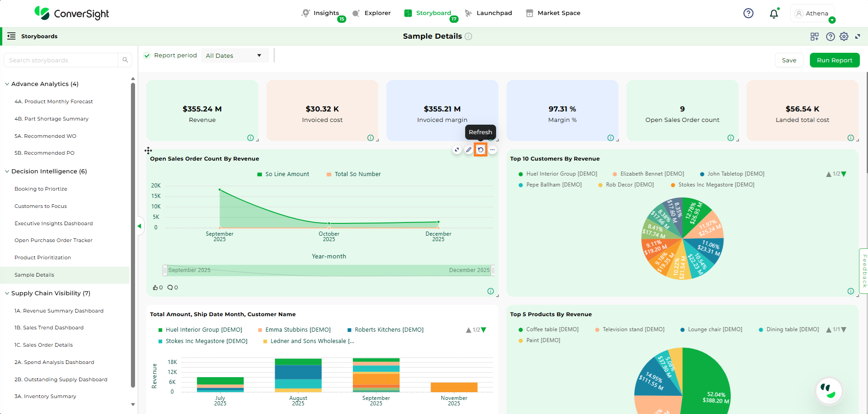Click the Run Report button
Image resolution: width=868 pixels, height=414 pixels.
point(834,60)
